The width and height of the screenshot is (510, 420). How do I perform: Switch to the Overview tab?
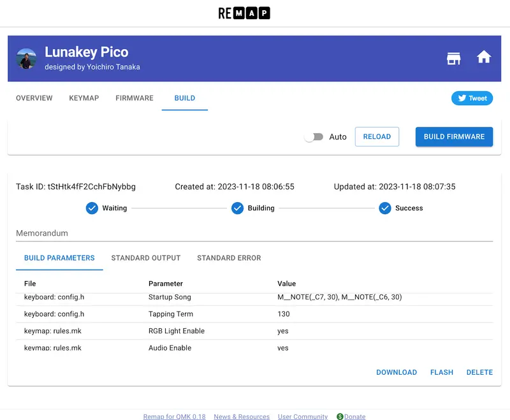pos(34,98)
